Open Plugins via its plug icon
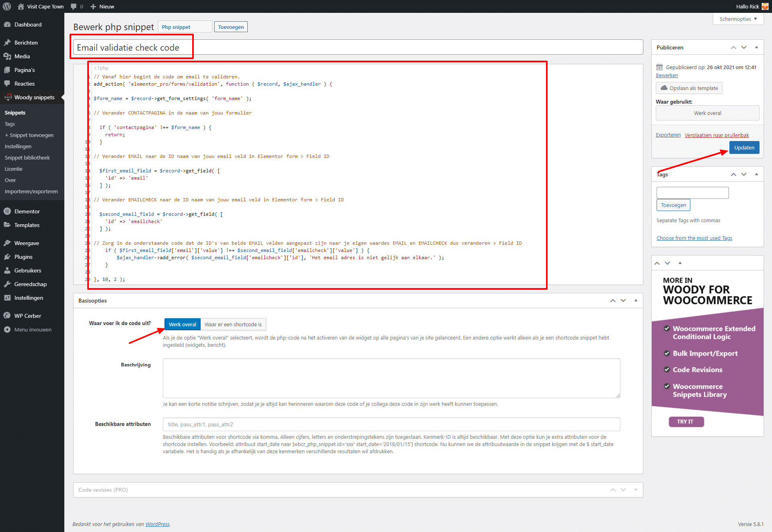 point(7,257)
